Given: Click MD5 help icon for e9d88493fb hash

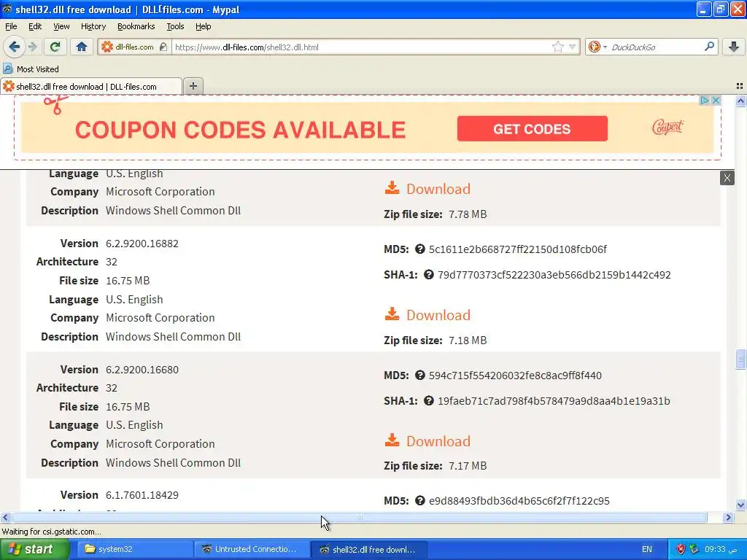Looking at the screenshot, I should point(419,500).
